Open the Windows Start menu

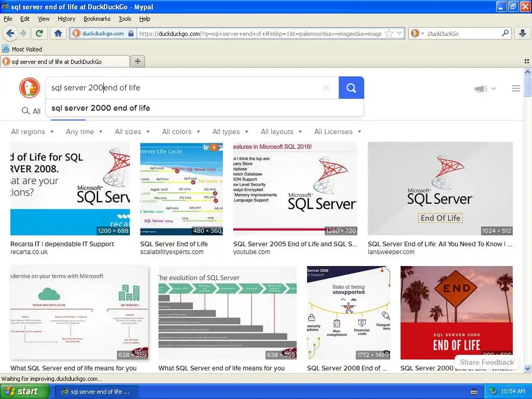point(25,392)
